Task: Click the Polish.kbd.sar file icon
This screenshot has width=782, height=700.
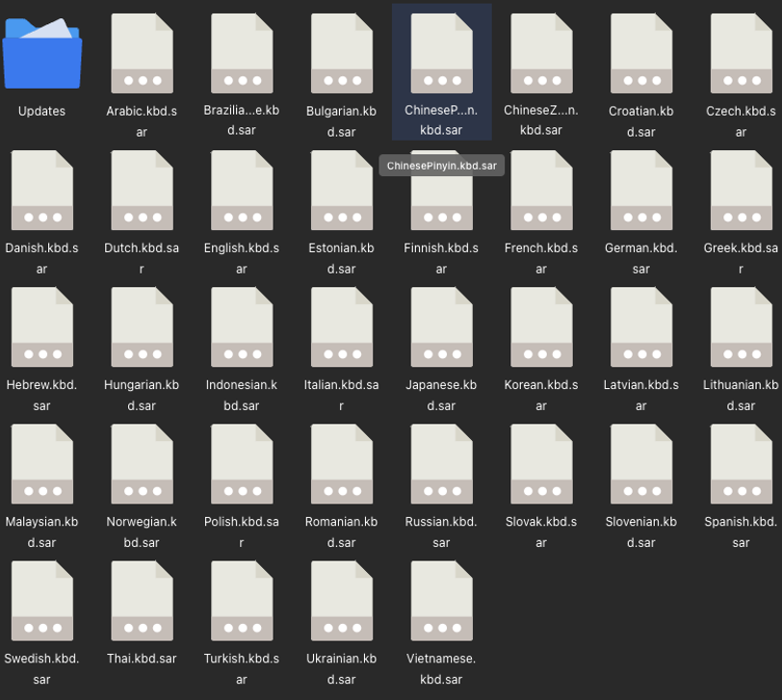Action: click(242, 464)
